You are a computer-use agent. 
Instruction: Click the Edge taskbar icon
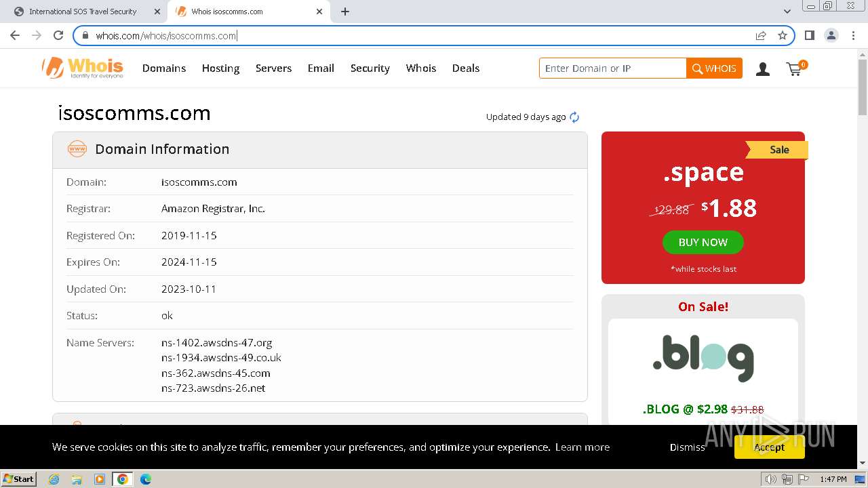click(x=145, y=479)
